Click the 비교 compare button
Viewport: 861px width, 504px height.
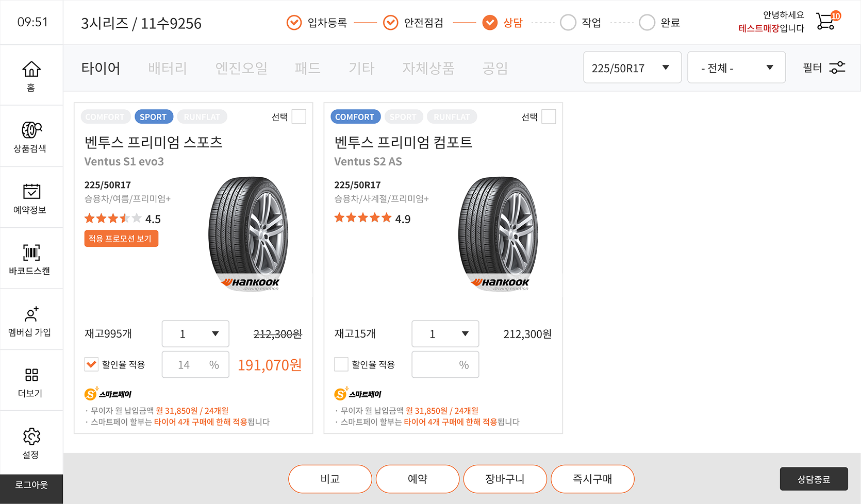(330, 479)
